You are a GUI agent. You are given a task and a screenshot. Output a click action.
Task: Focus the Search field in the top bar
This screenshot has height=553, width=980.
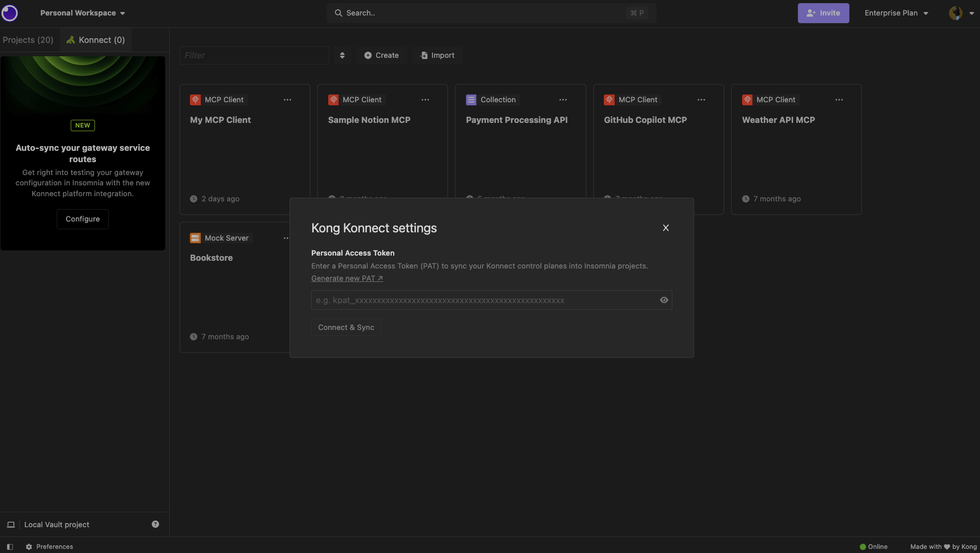[491, 13]
